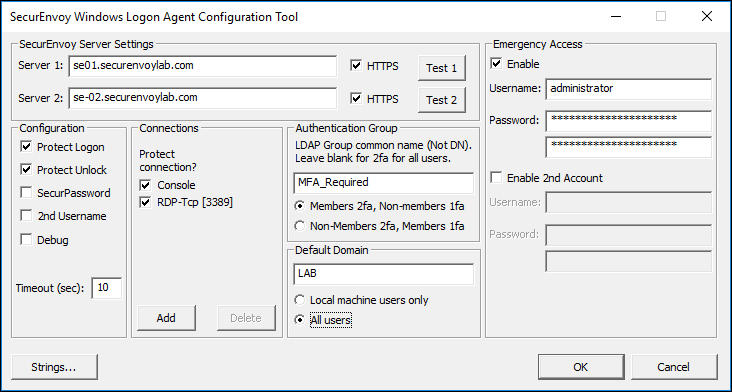Check the 2nd Username option
Screen dimensions: 732x392
pos(26,216)
